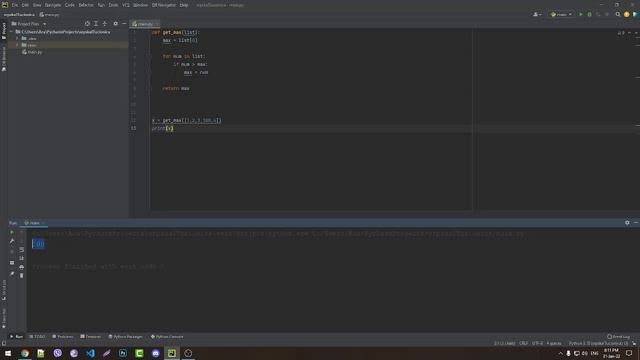Image resolution: width=640 pixels, height=360 pixels.
Task: Open the File menu
Action: (15, 5)
